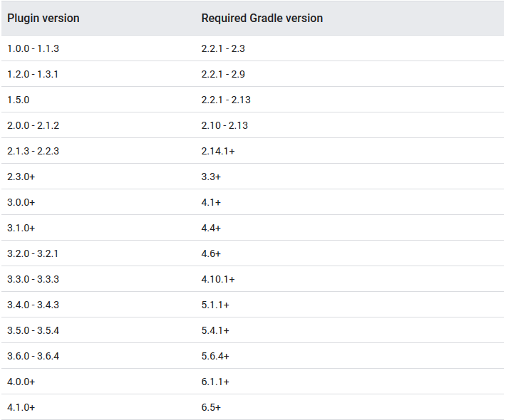This screenshot has height=420, width=506.
Task: Click the Required Gradle version header
Action: (x=262, y=19)
